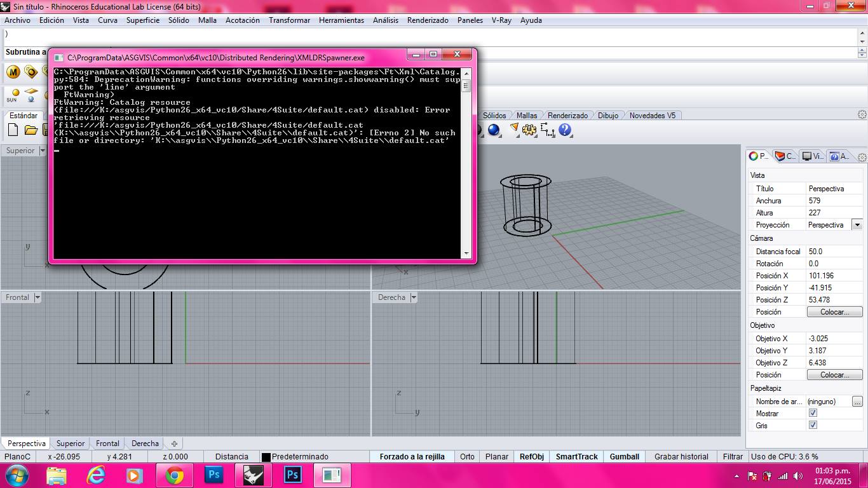Browse wallpaper file with ellipsis button
Screen dimensions: 868x488
tap(857, 402)
